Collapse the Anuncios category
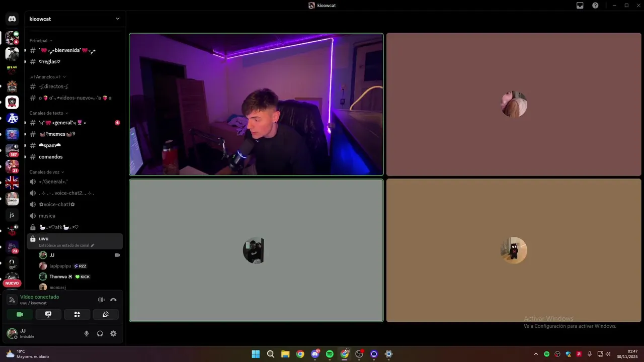644x362 pixels. tap(48, 77)
